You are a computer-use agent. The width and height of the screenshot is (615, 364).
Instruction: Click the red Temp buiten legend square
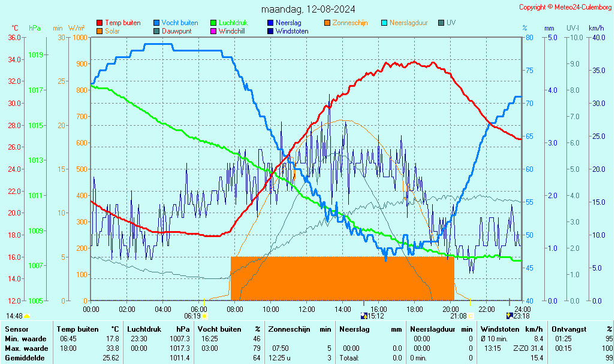click(100, 23)
